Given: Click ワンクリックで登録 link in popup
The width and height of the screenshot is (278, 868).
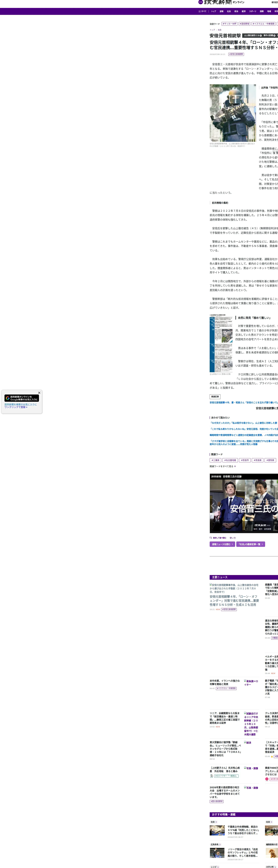Looking at the screenshot, I should pyautogui.click(x=16, y=407).
